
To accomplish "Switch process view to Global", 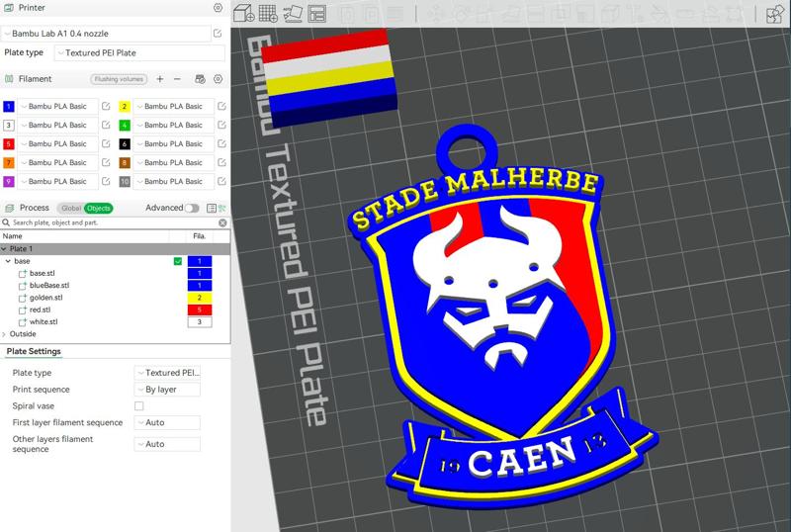I will click(71, 208).
